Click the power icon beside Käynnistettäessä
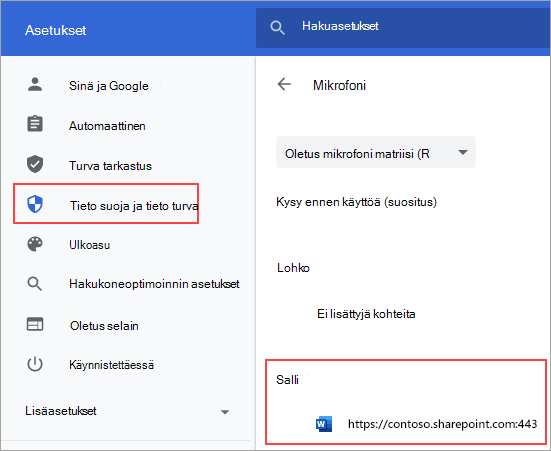The height and width of the screenshot is (451, 551). (35, 364)
